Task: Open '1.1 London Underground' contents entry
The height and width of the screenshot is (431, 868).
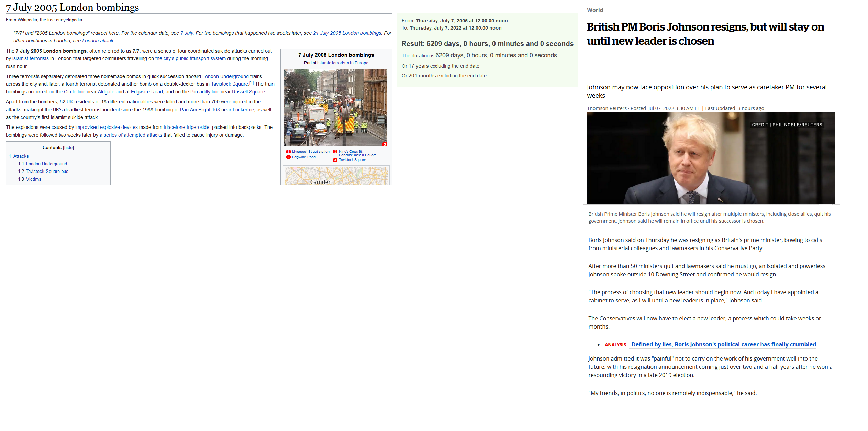Action: (x=43, y=164)
